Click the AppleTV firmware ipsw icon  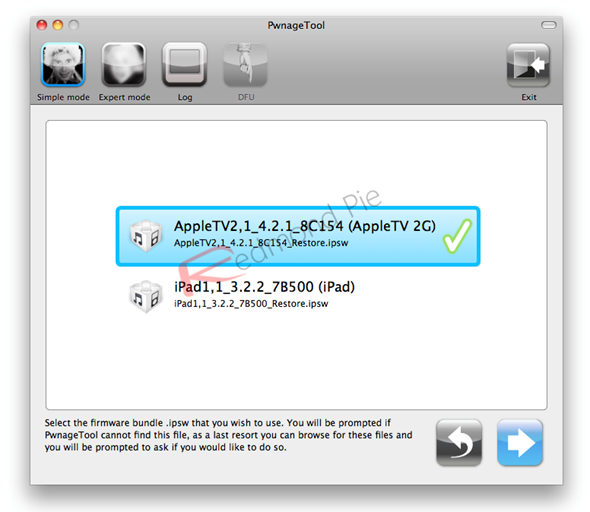[146, 236]
